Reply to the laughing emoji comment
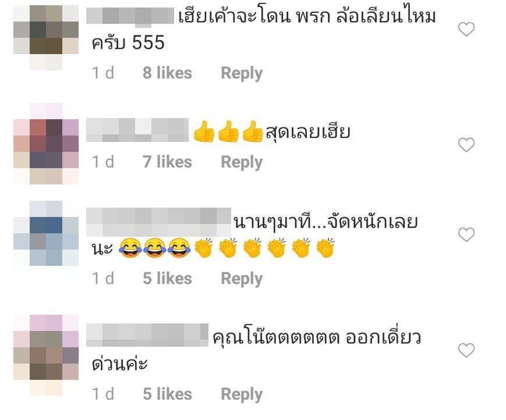 242,279
